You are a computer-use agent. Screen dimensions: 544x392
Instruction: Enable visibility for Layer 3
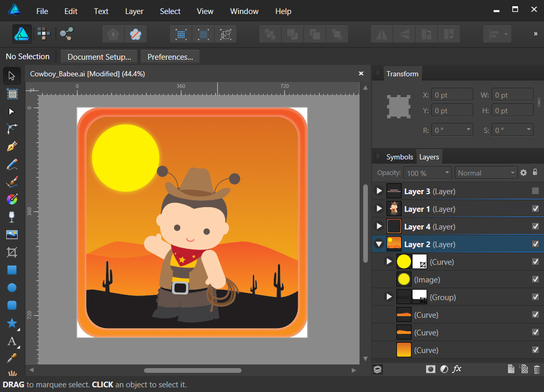(535, 191)
